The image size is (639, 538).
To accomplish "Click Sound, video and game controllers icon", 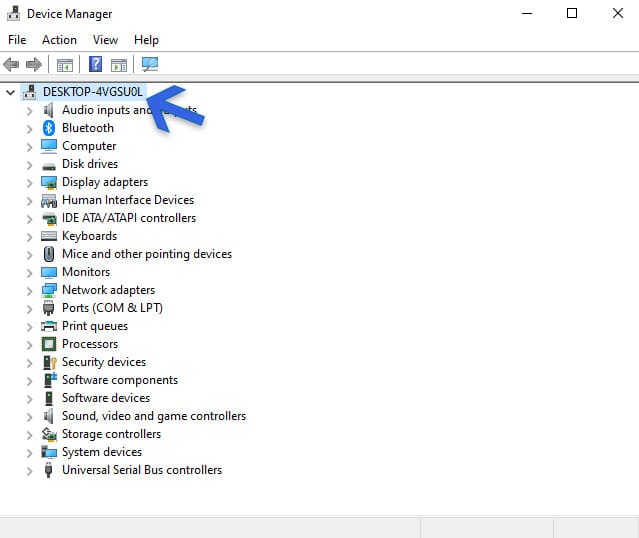I will 49,416.
